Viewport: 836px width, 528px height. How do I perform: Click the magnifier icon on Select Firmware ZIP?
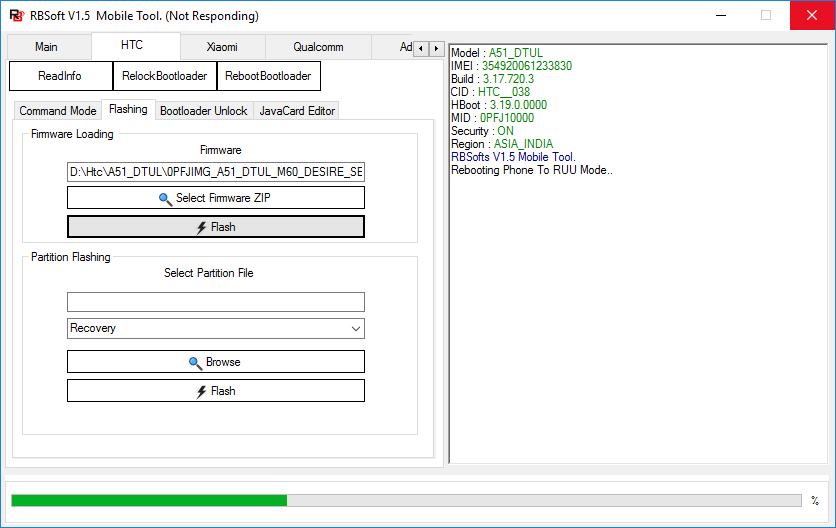[165, 199]
